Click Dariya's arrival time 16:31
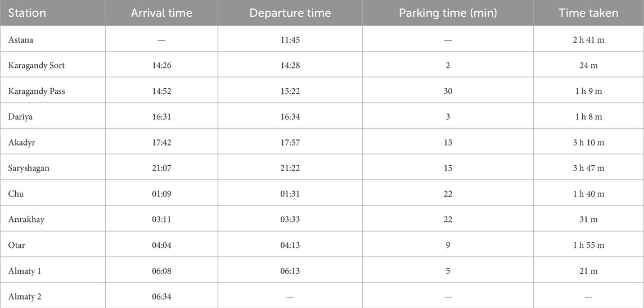Viewport: 644px width, 308px height. [x=161, y=117]
